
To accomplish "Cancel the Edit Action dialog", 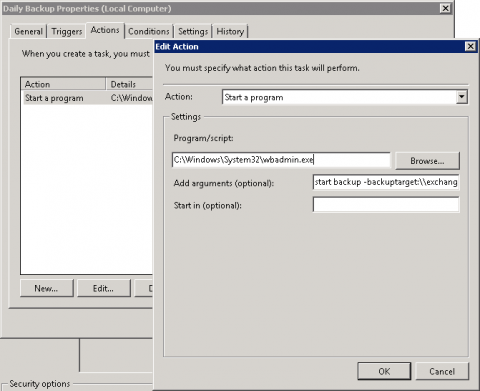I will click(442, 371).
